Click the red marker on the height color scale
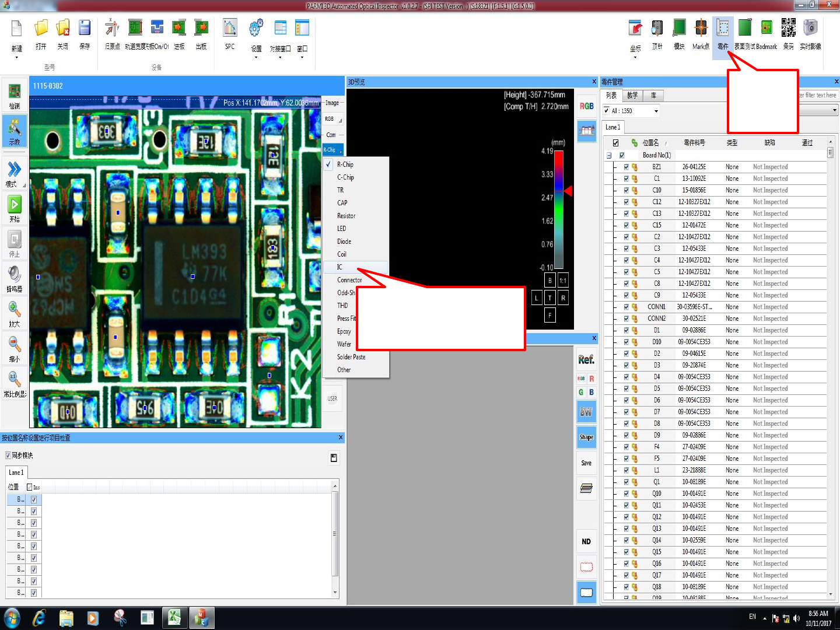 [568, 191]
